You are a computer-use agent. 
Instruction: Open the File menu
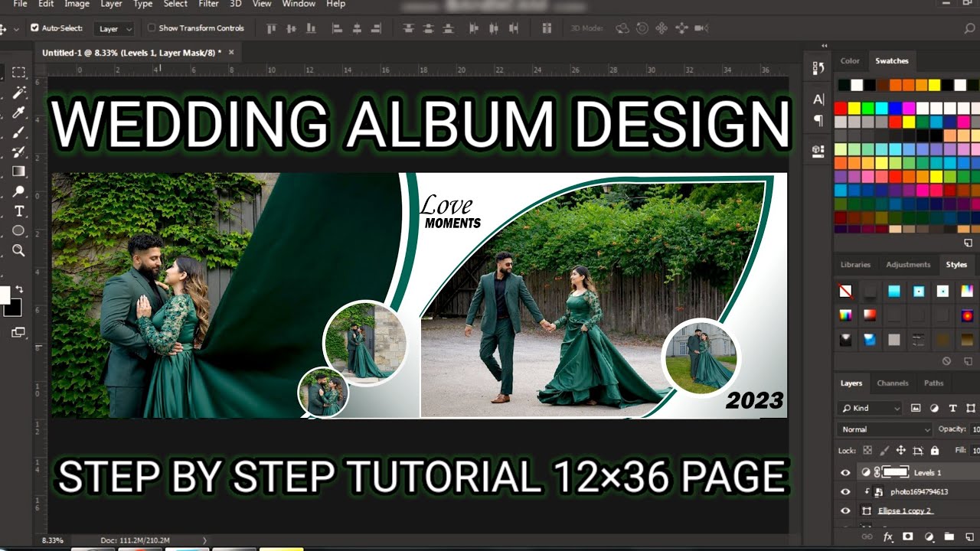click(20, 4)
